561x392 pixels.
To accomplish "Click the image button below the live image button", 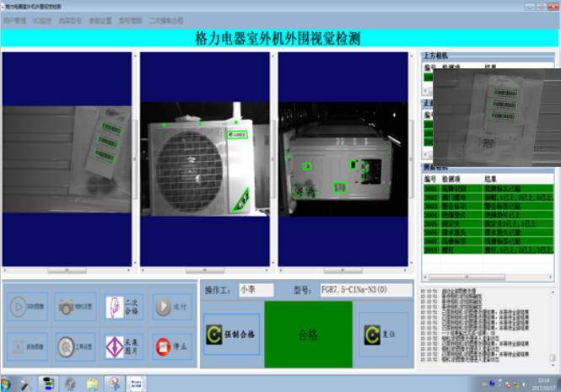I will [27, 346].
